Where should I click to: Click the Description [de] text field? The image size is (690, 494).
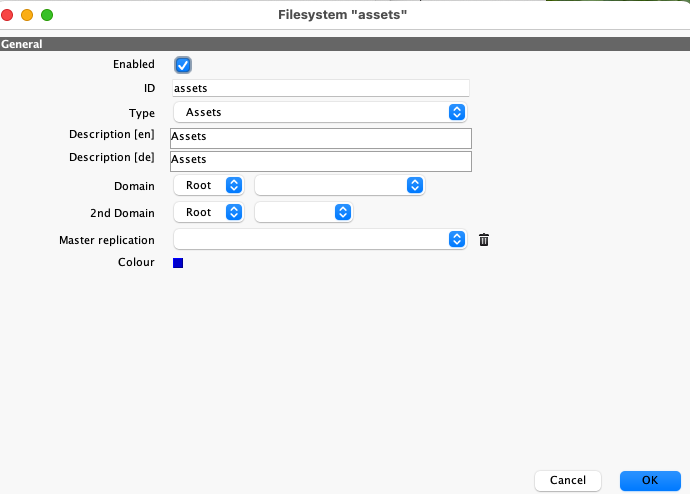pos(320,160)
